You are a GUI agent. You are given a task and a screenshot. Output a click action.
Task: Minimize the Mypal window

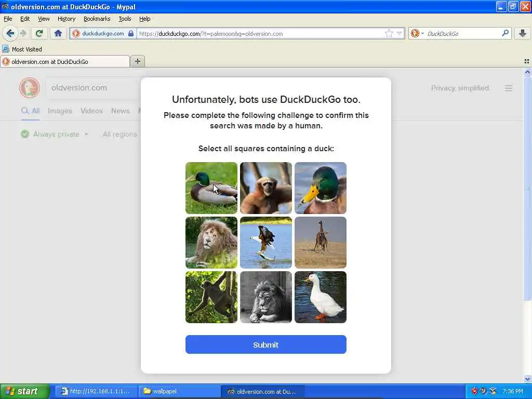[501, 6]
